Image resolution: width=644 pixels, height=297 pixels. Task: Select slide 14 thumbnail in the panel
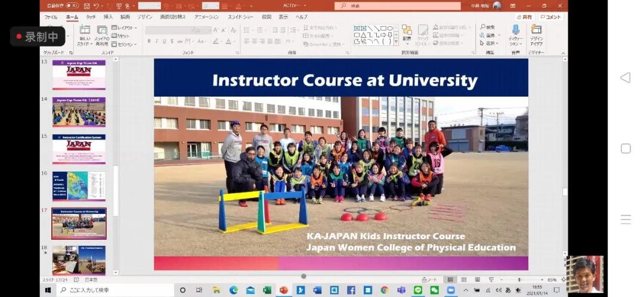tap(79, 112)
